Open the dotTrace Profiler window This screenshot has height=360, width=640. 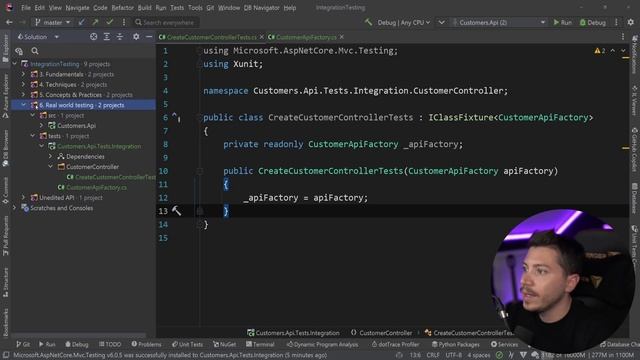click(395, 344)
